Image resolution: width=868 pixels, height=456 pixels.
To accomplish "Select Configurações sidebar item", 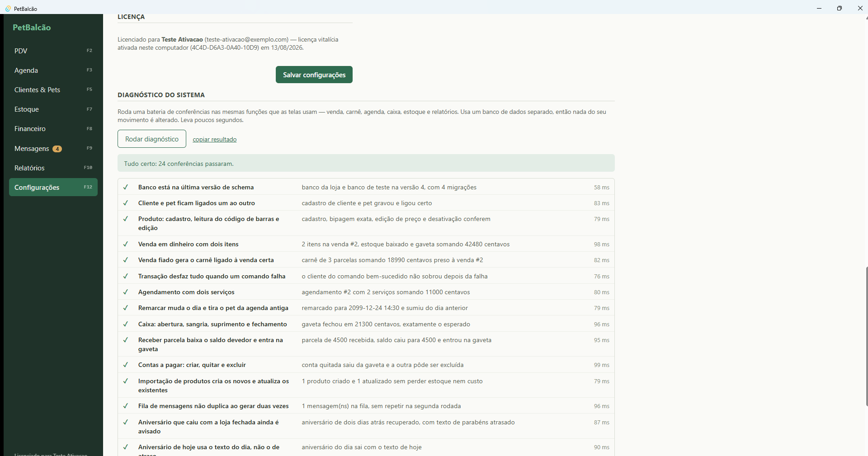I will tap(53, 187).
